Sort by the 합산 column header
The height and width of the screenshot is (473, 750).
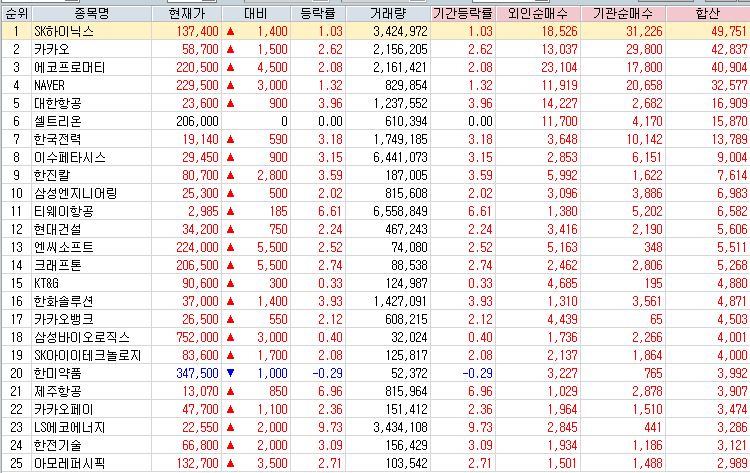(708, 13)
